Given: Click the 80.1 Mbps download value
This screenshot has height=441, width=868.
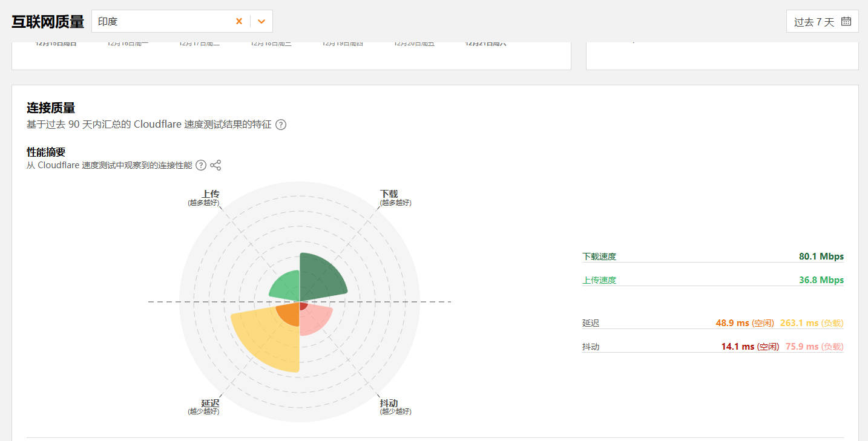Looking at the screenshot, I should (821, 256).
